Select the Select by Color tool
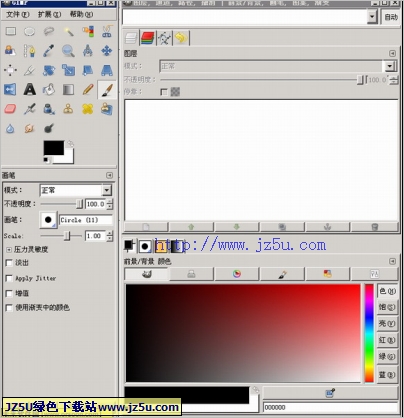Image resolution: width=404 pixels, height=418 pixels. click(88, 31)
